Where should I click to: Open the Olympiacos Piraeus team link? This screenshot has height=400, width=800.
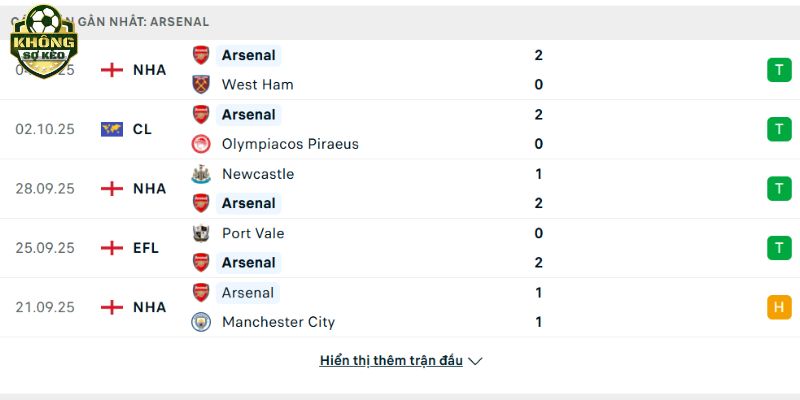290,144
